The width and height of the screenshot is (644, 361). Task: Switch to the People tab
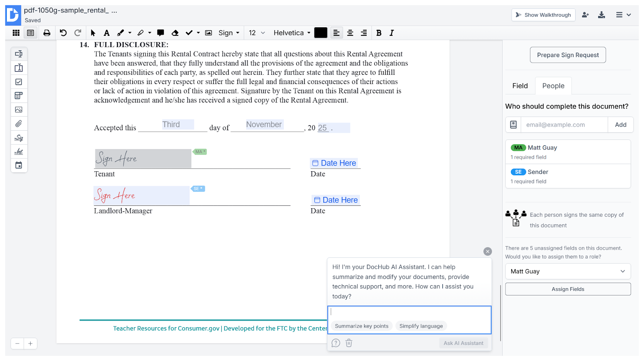pyautogui.click(x=553, y=86)
